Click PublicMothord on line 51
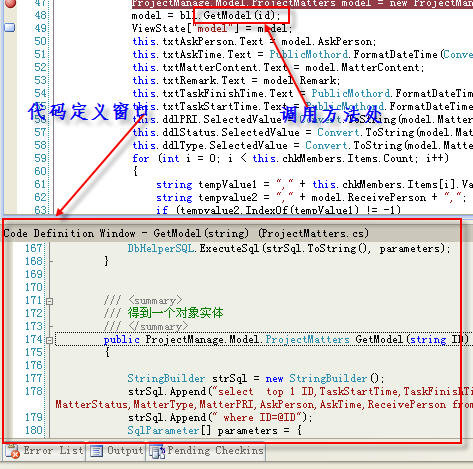This screenshot has width=473, height=469. pyautogui.click(x=309, y=54)
